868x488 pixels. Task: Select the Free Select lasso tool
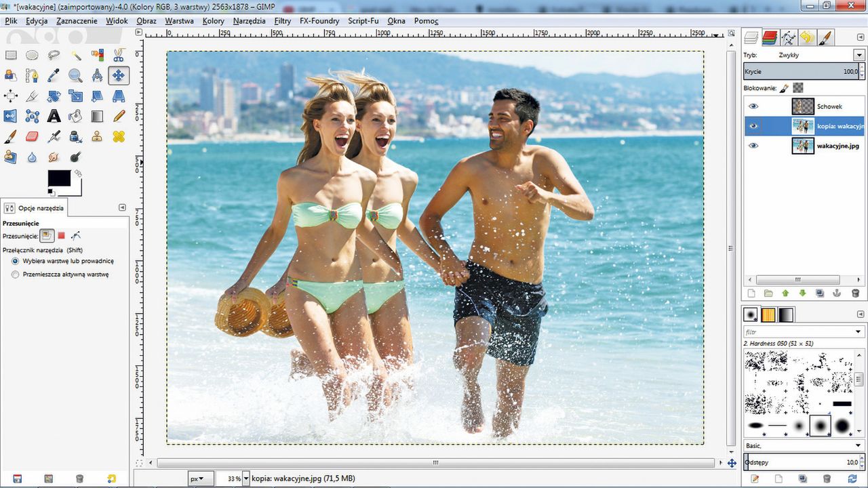(x=54, y=55)
